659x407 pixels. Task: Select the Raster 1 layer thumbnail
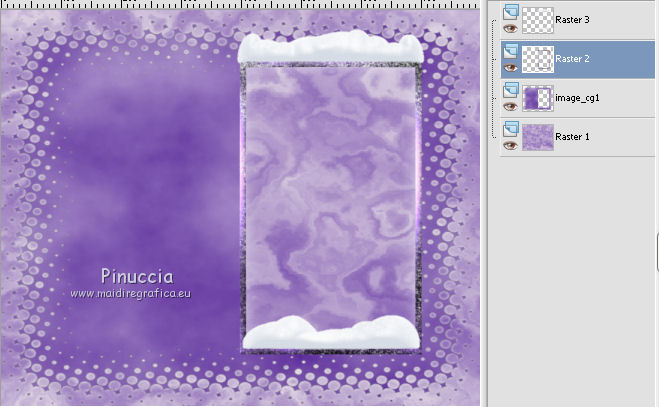click(538, 137)
